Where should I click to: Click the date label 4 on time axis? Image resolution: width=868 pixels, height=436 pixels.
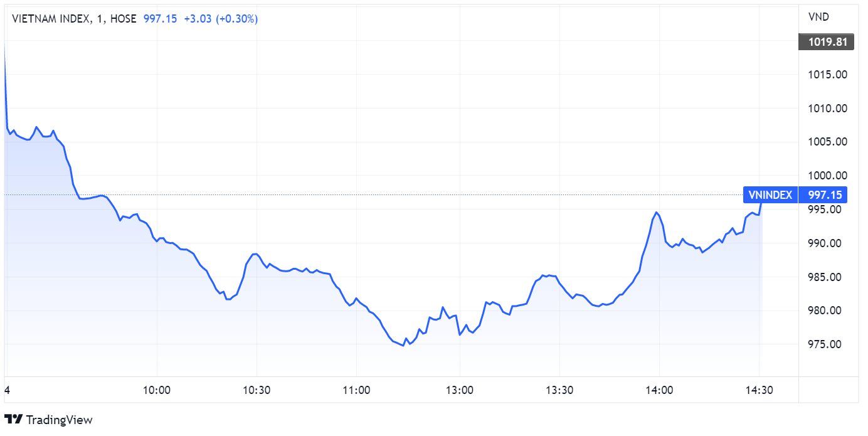(x=8, y=390)
